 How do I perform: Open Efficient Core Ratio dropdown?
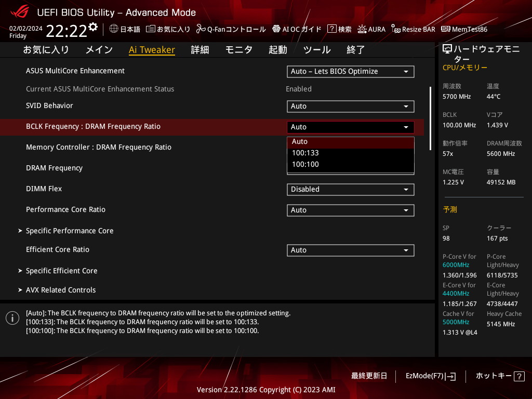coord(351,250)
